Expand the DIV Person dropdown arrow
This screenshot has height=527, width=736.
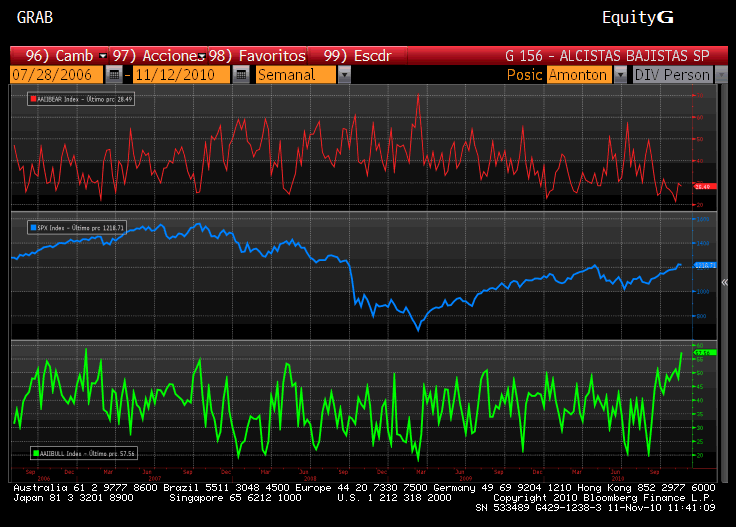[721, 75]
